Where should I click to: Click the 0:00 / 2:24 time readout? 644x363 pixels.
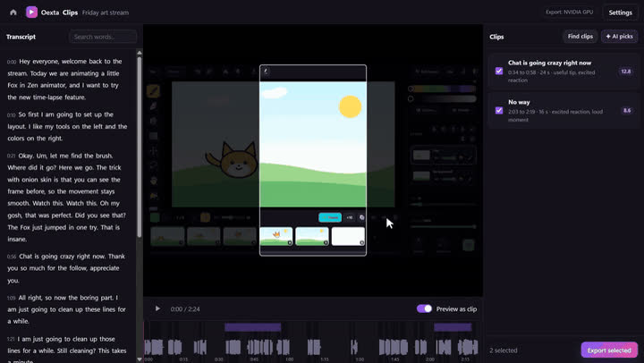click(185, 308)
